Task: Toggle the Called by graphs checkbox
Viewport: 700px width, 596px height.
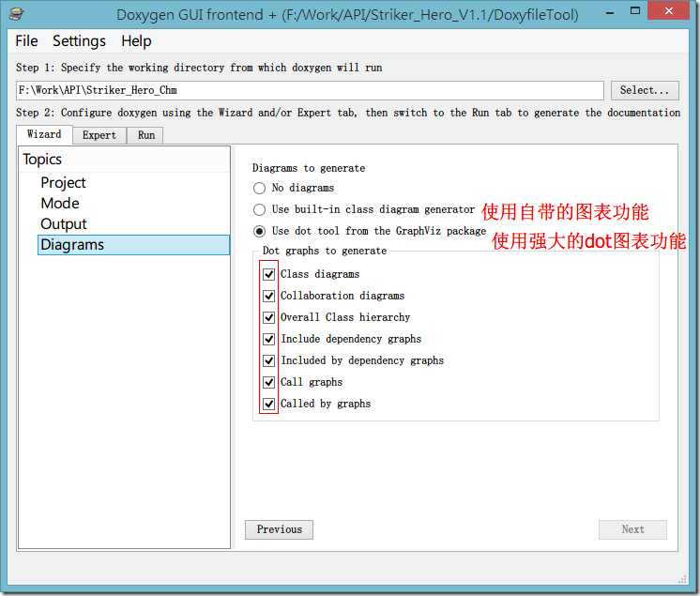Action: pyautogui.click(x=268, y=404)
